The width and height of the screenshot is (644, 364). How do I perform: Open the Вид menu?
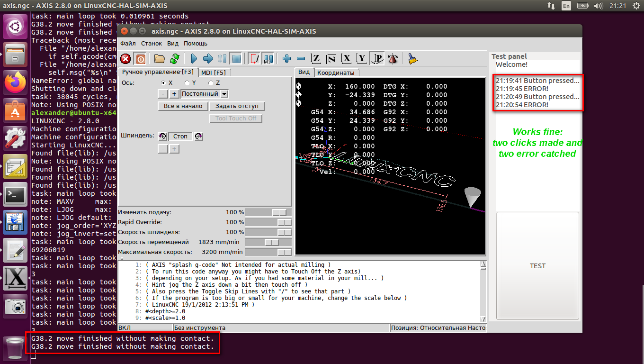click(173, 43)
